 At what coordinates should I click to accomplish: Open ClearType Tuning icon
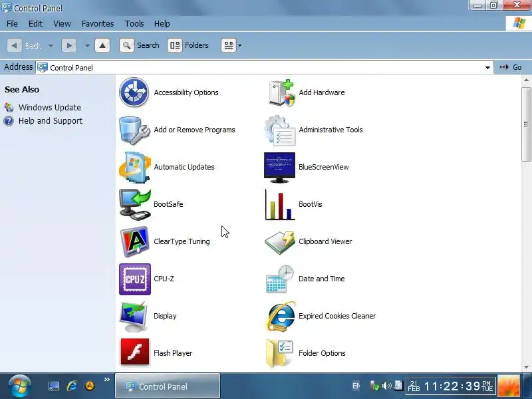135,241
